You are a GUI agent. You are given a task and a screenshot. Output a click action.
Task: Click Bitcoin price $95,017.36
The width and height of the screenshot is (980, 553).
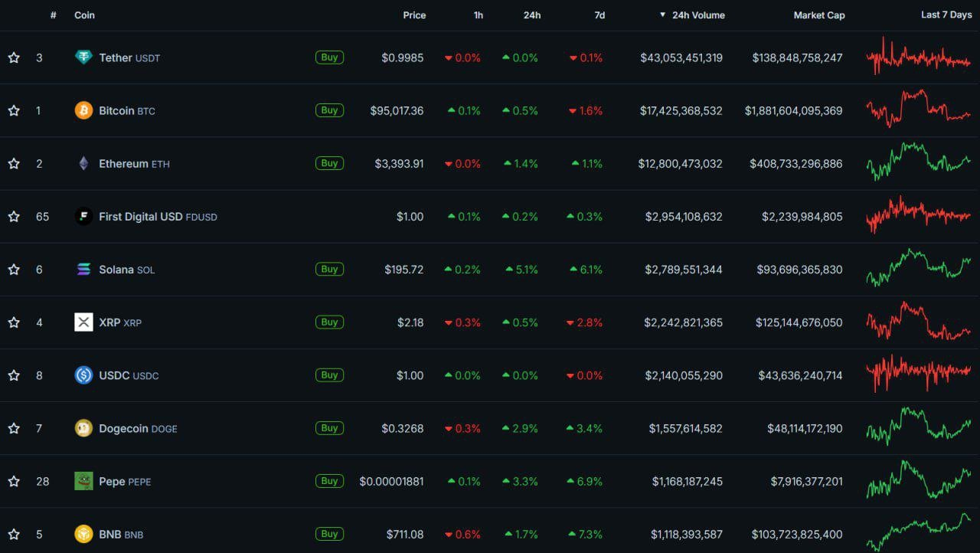tap(397, 110)
